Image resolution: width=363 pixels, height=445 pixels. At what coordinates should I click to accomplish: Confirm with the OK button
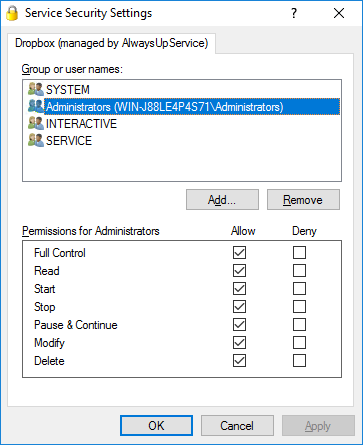click(156, 426)
